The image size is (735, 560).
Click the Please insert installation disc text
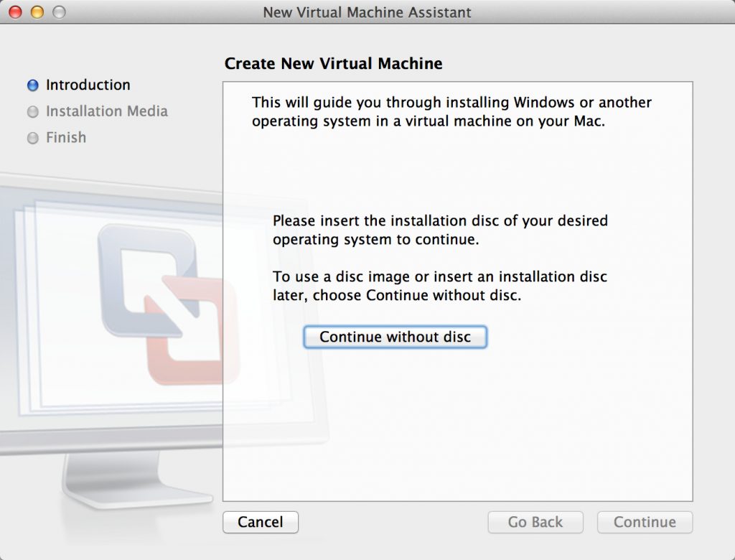440,230
